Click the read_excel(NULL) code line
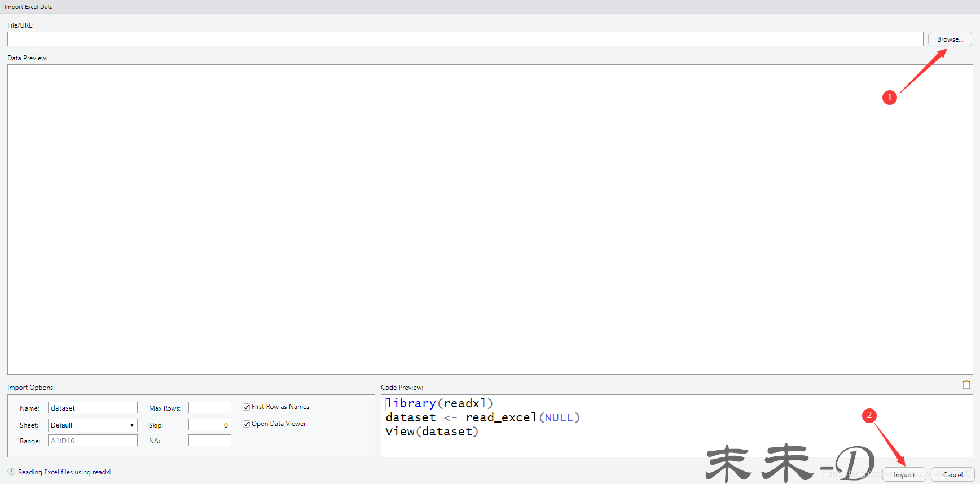Screen dimensions: 980x484 click(x=483, y=417)
